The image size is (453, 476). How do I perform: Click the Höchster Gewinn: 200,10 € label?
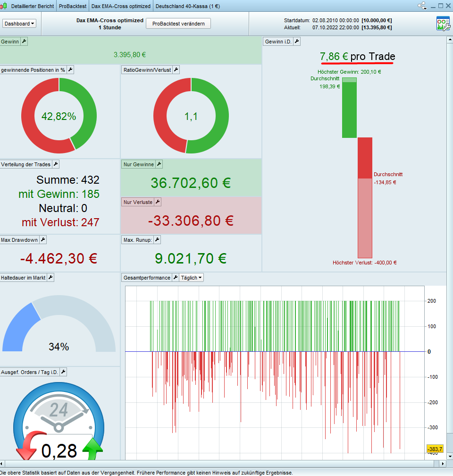click(349, 72)
